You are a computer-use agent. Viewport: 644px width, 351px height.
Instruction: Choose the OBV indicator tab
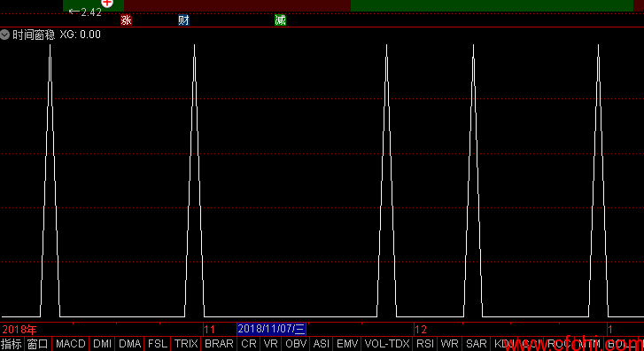pos(296,344)
